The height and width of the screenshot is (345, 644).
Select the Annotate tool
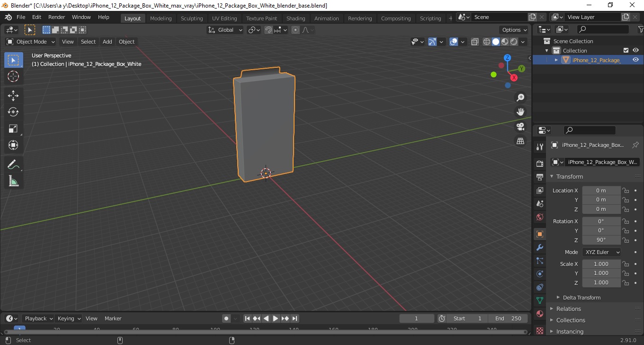(x=13, y=164)
